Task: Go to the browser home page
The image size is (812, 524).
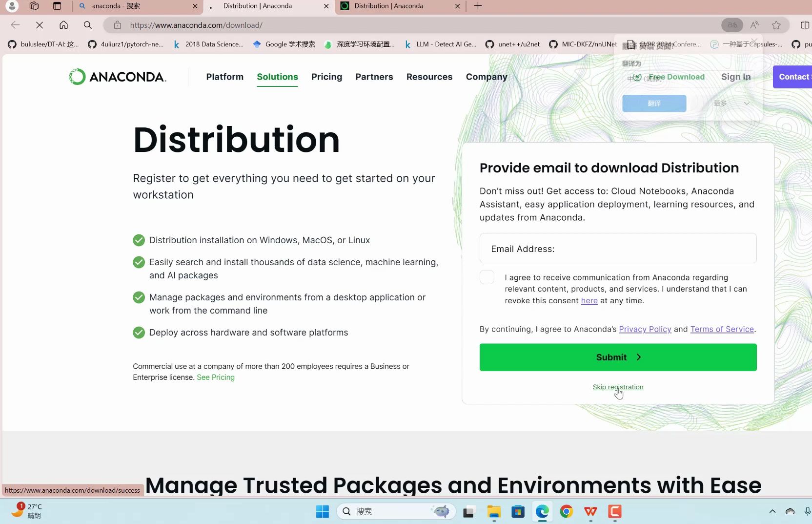Action: 63,25
